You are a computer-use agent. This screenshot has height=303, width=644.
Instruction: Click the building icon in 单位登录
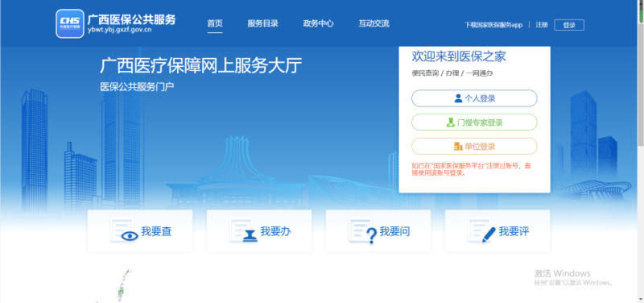click(458, 146)
